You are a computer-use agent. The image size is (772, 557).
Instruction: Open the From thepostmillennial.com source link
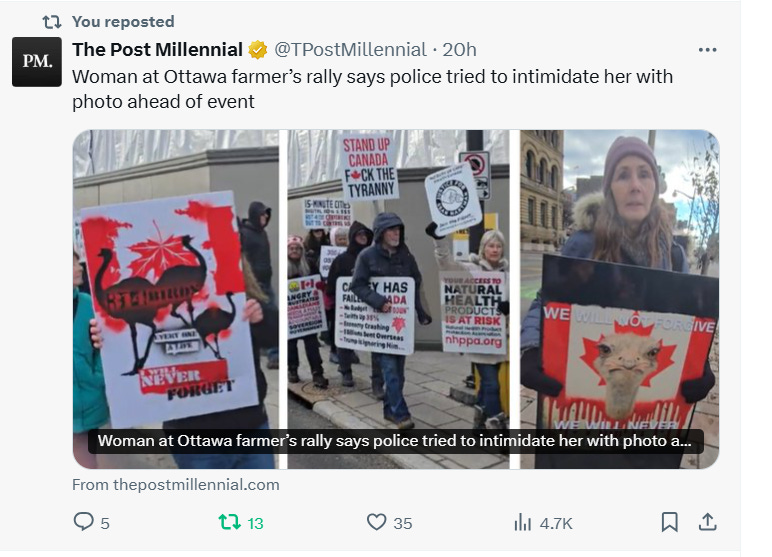[176, 485]
